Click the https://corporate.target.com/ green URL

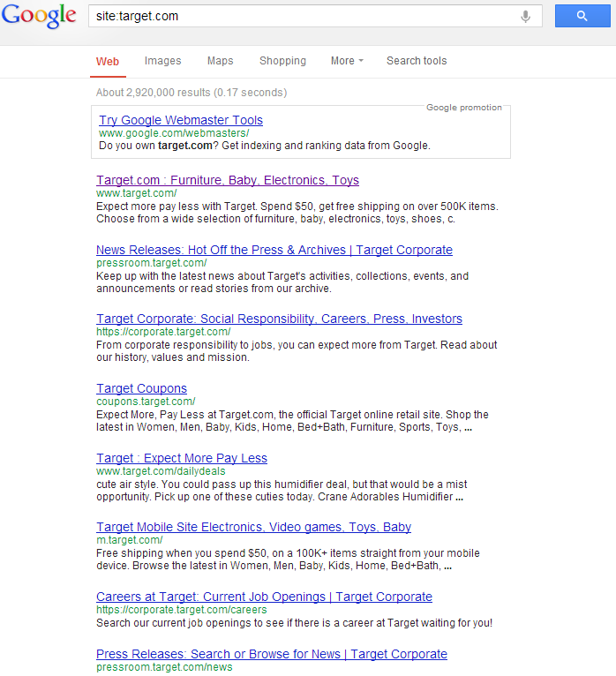click(x=163, y=332)
